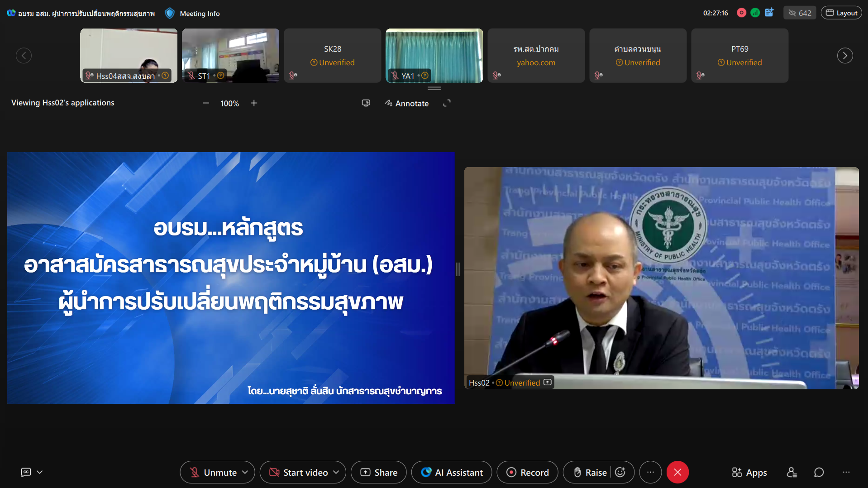Image resolution: width=868 pixels, height=488 pixels.
Task: Zoom in shared content with plus
Action: pos(254,103)
